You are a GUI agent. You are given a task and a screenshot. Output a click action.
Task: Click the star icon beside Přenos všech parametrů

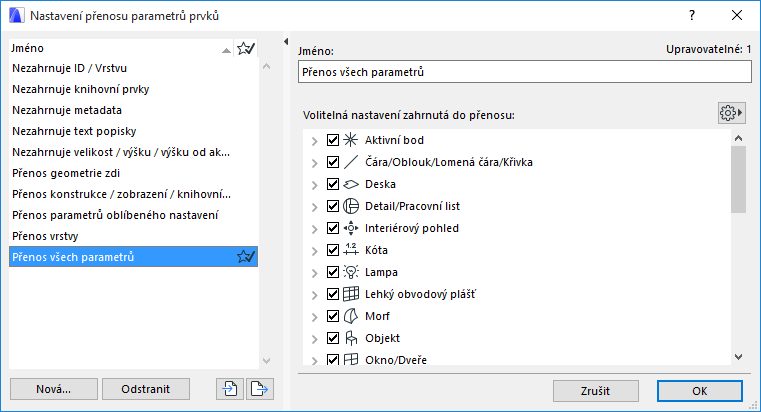[x=245, y=258]
